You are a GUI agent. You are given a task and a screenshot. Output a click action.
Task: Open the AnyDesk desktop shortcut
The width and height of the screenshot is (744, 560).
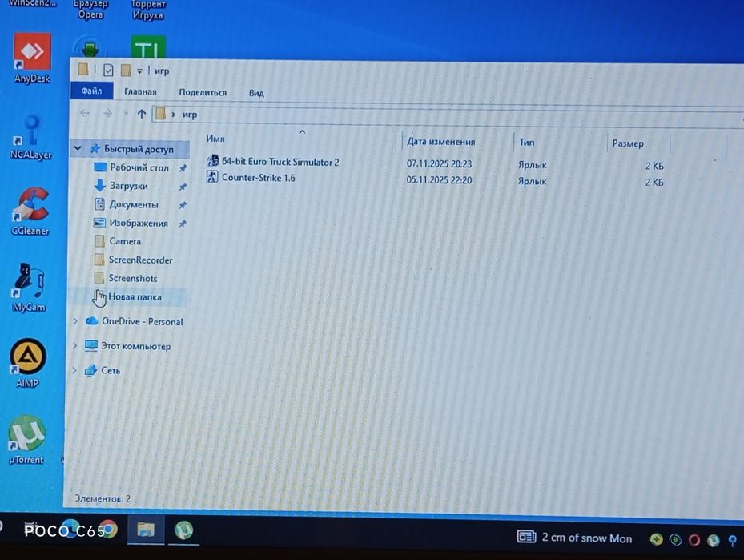(32, 57)
